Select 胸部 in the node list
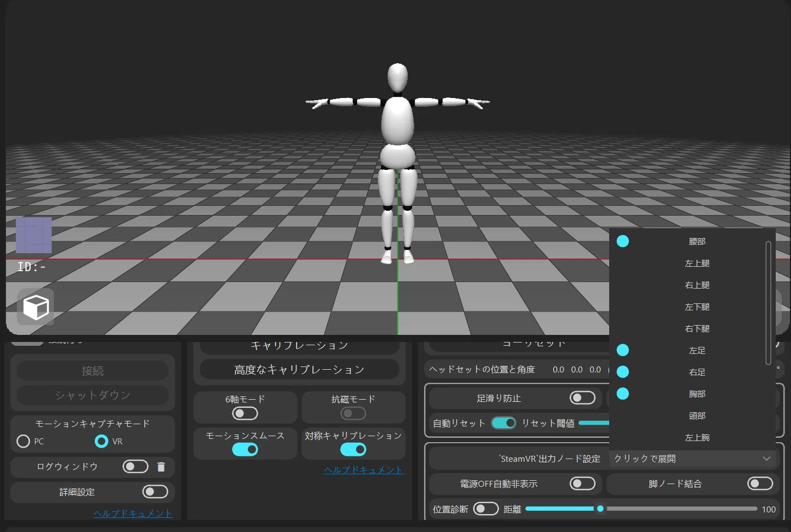The width and height of the screenshot is (791, 532). click(692, 394)
